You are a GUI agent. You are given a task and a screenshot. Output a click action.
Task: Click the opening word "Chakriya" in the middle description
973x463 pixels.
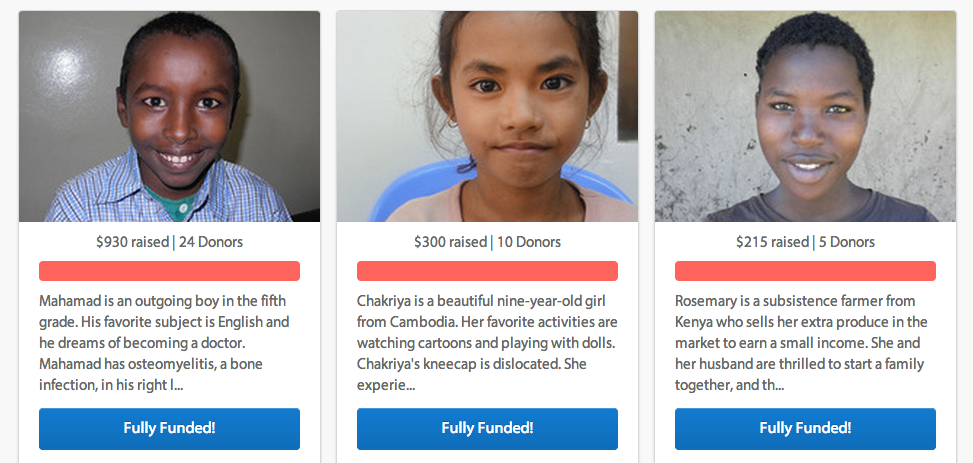click(384, 301)
